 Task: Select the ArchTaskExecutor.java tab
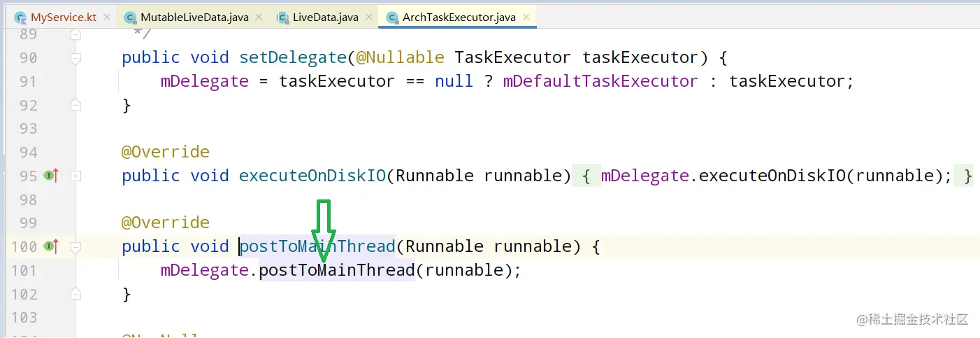point(458,17)
